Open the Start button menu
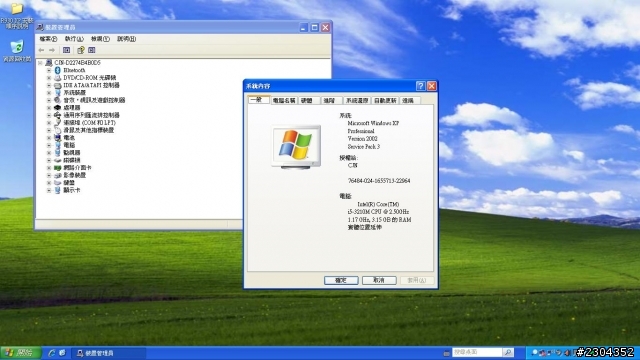The image size is (640, 360). coord(20,353)
